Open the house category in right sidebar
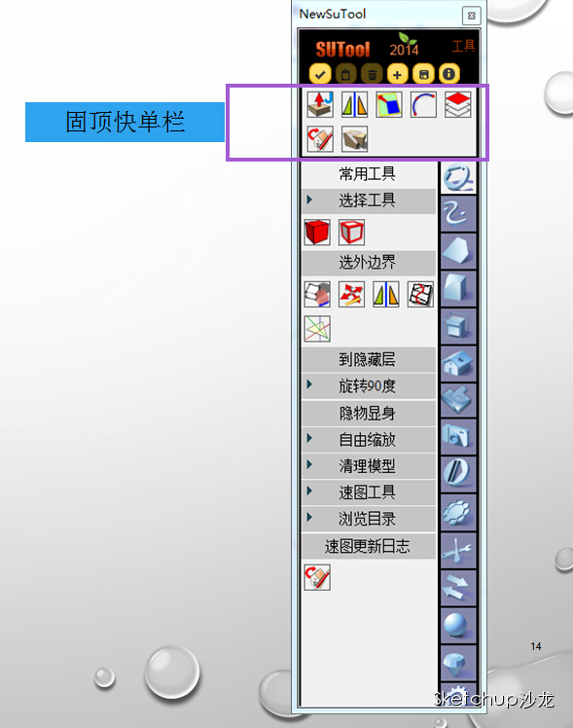This screenshot has height=728, width=573. click(457, 364)
